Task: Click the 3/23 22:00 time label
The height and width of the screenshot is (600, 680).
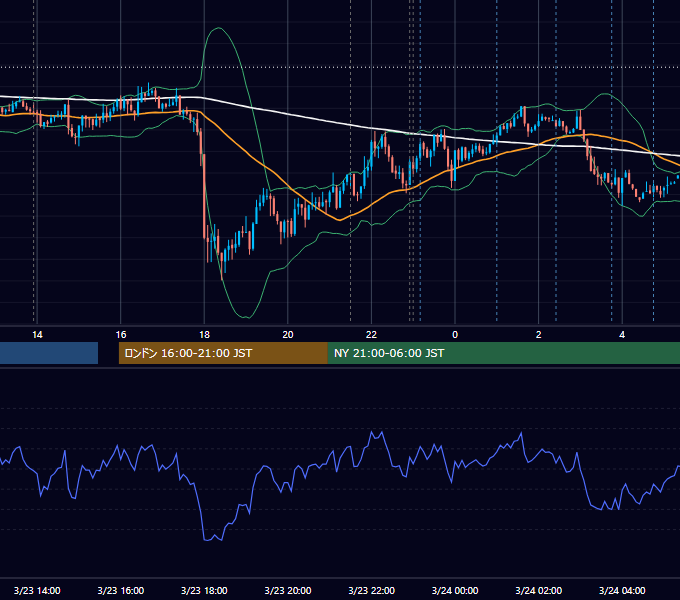Action: tap(372, 590)
